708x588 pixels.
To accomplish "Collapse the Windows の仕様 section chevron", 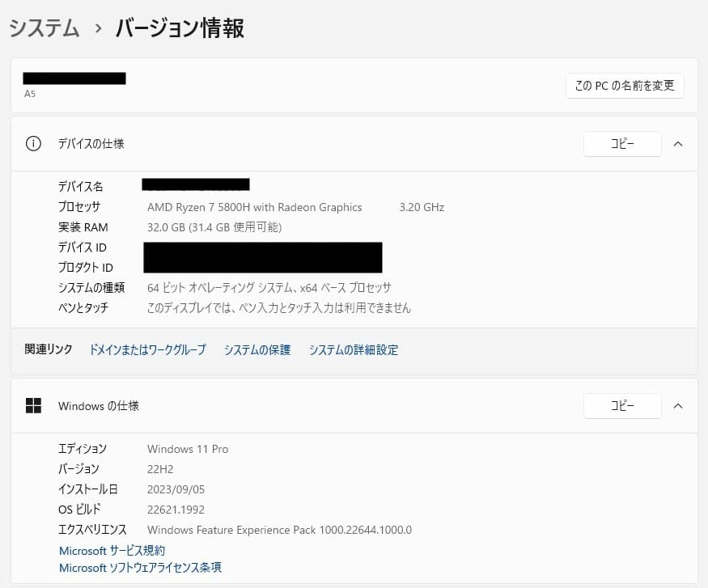I will click(x=678, y=406).
